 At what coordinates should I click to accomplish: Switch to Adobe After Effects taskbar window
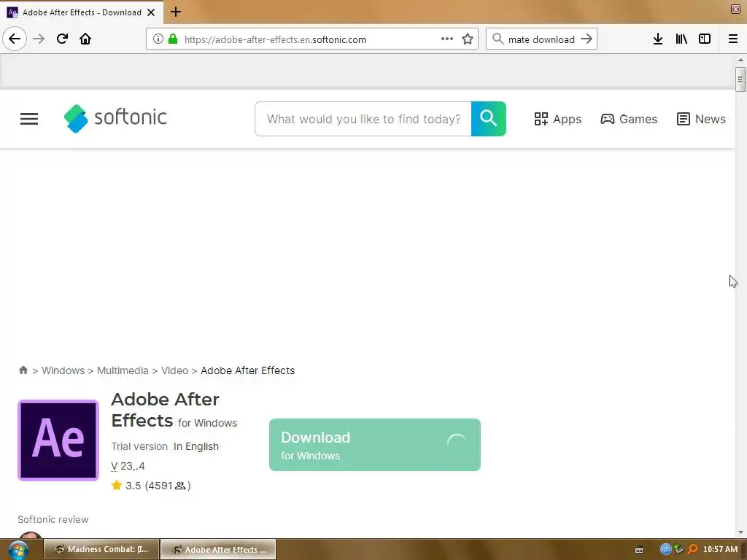(218, 549)
